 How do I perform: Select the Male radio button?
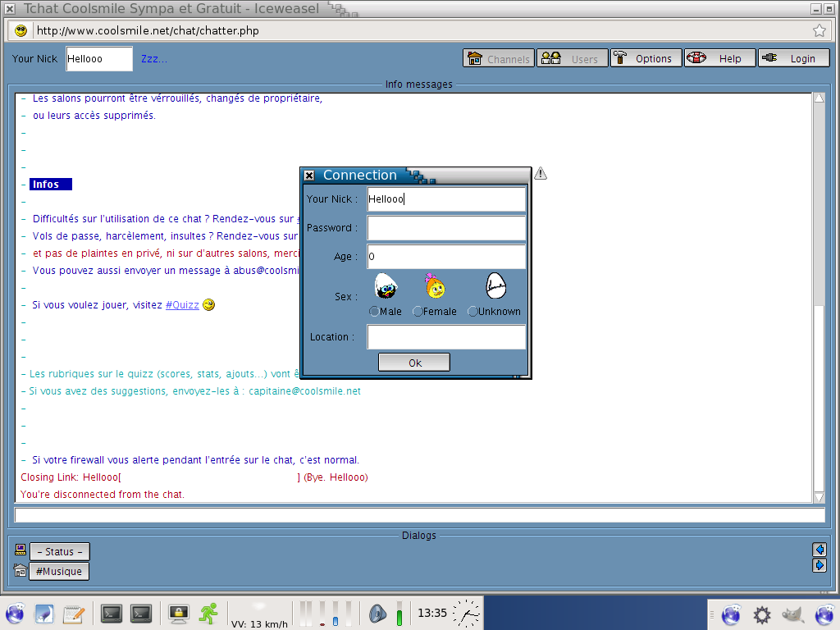pos(374,311)
